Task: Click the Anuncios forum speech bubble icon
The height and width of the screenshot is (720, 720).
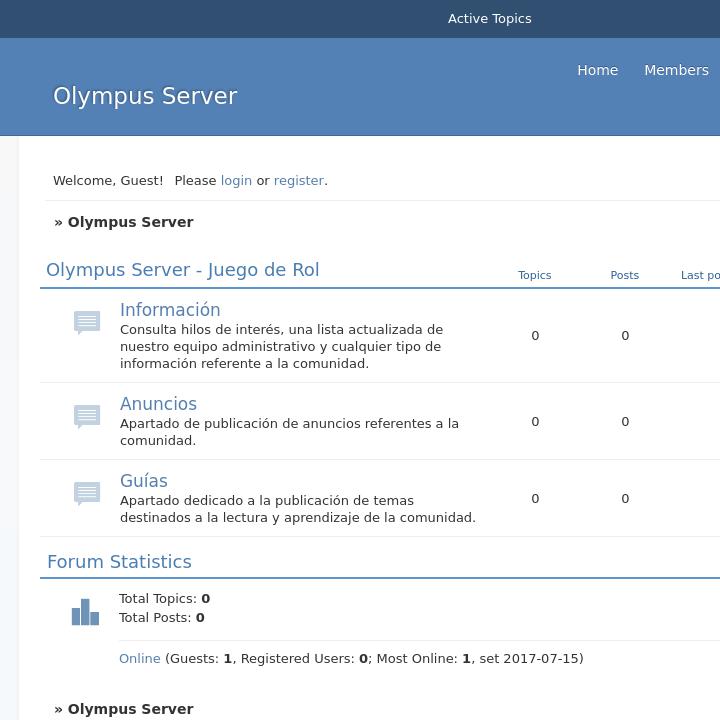Action: (87, 416)
